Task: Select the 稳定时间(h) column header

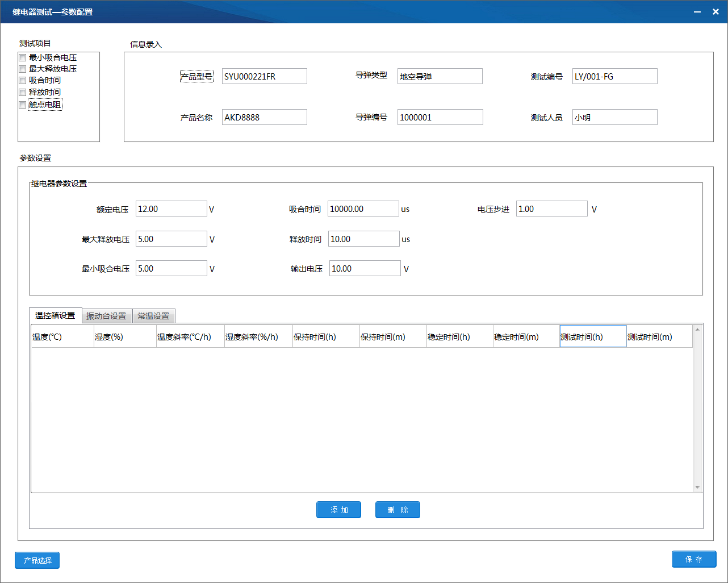Action: tap(460, 336)
